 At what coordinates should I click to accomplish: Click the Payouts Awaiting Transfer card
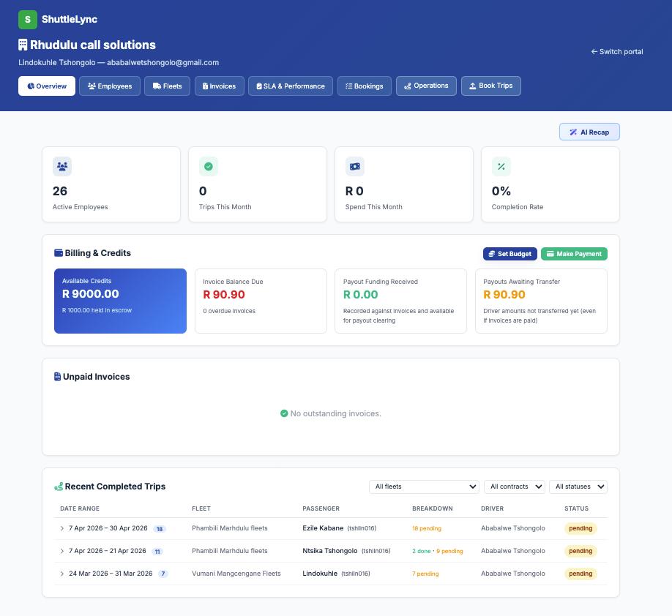(541, 301)
